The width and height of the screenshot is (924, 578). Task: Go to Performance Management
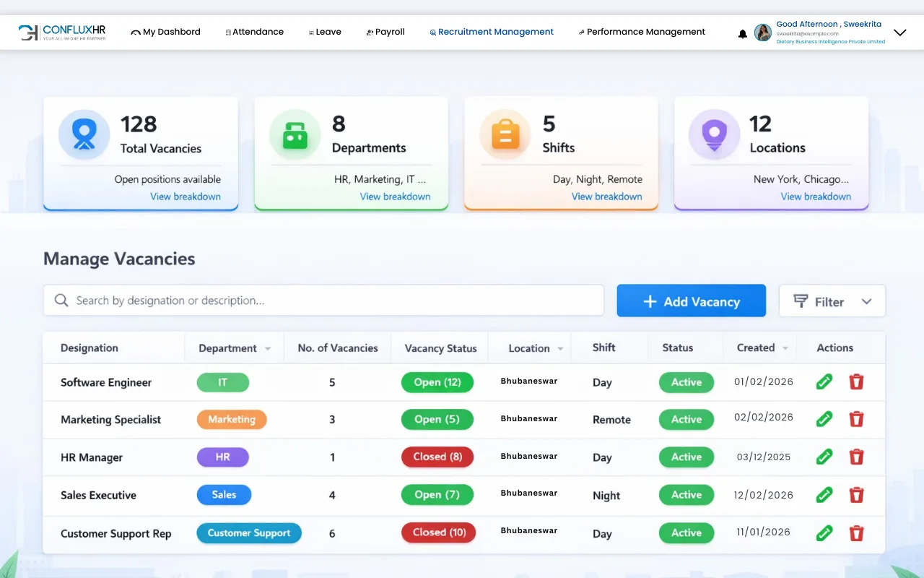[x=642, y=32]
